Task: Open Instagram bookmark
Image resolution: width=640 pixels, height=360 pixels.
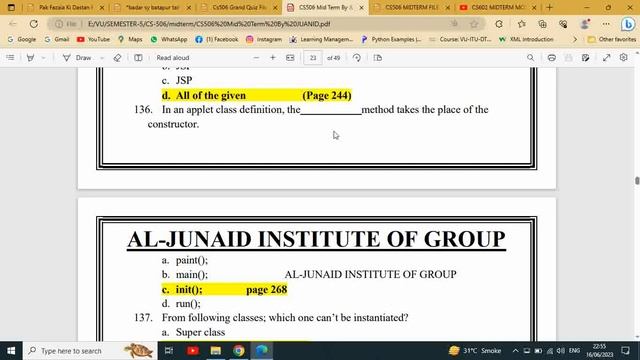Action: click(264, 39)
